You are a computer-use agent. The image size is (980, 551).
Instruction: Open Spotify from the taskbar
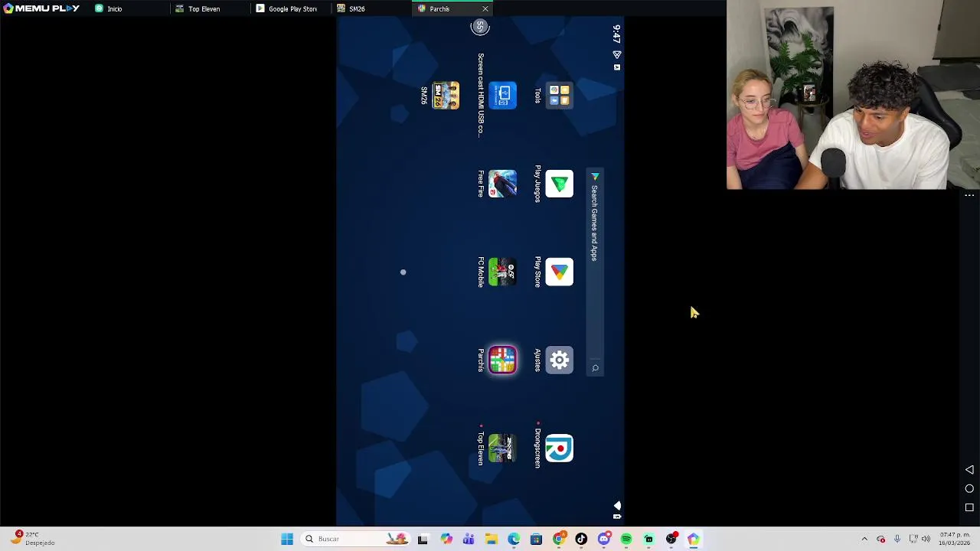(x=626, y=539)
